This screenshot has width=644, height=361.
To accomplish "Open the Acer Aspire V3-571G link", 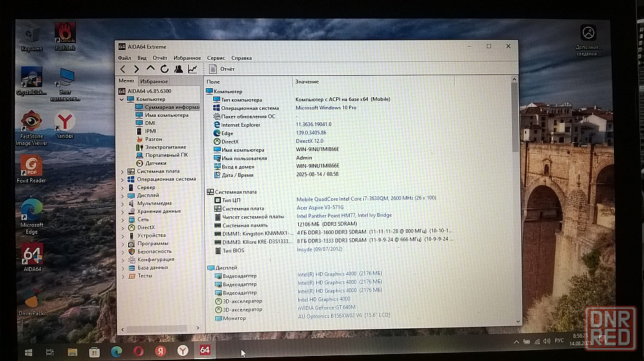I will pyautogui.click(x=320, y=208).
